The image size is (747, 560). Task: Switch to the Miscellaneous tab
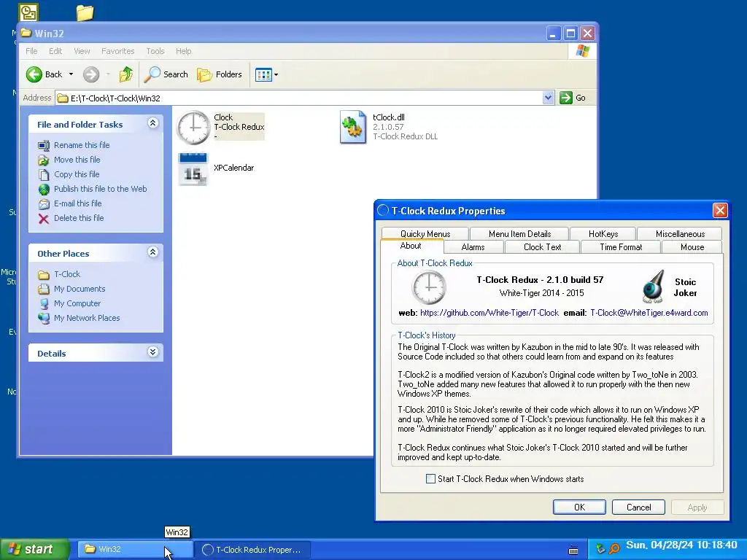[680, 234]
